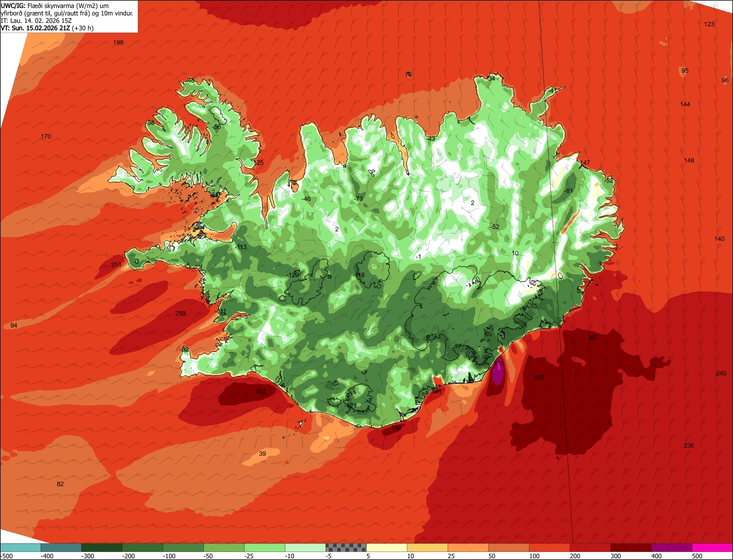The height and width of the screenshot is (560, 733).
Task: Click the map value 289
Action: point(180,313)
